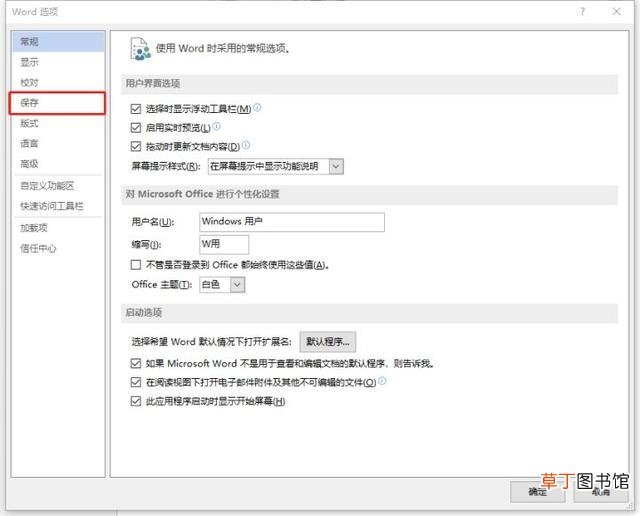
Task: Click the 用户名 input field
Action: (292, 222)
